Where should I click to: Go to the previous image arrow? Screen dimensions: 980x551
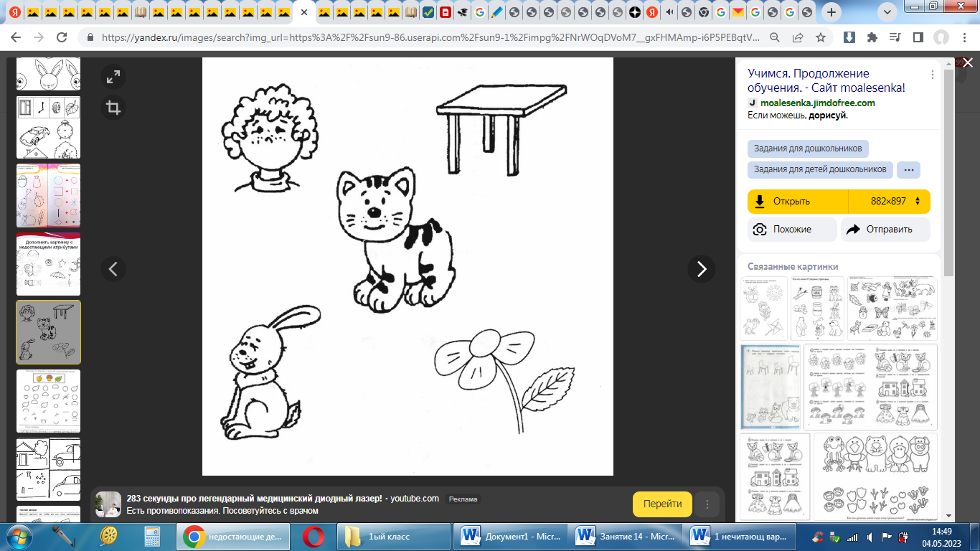click(x=113, y=269)
